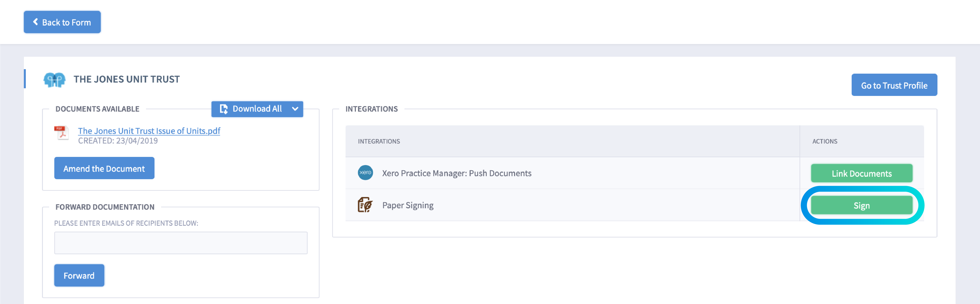This screenshot has height=304, width=980.
Task: Click the Forward button
Action: pyautogui.click(x=79, y=275)
